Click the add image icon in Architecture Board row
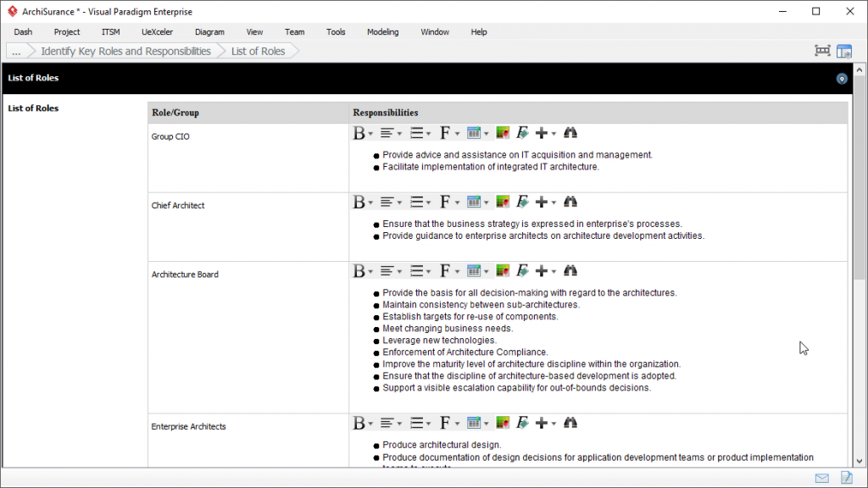This screenshot has height=488, width=868. click(x=503, y=271)
